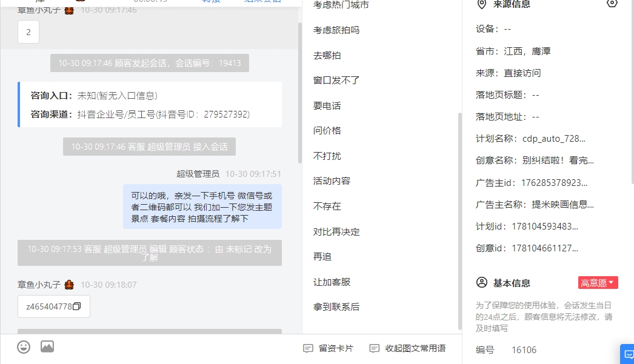634x364 pixels.
Task: Click the 来源：直接访问 row
Action: (509, 73)
